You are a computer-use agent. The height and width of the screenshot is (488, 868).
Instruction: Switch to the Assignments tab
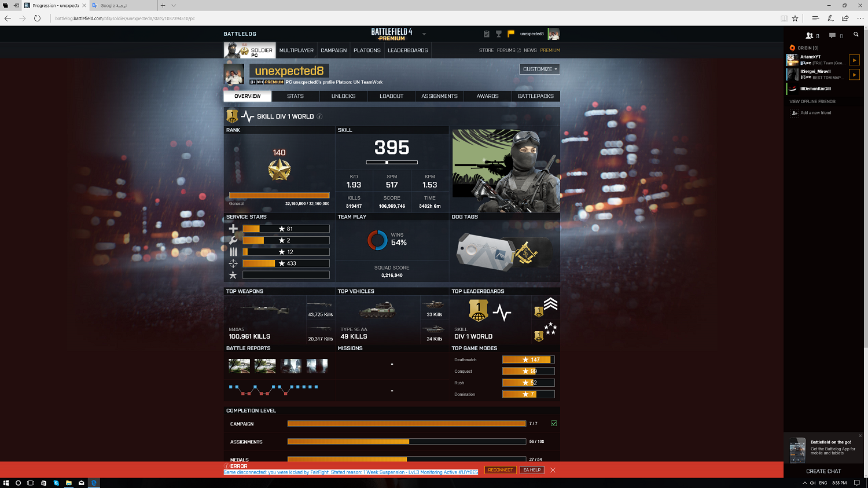[440, 96]
